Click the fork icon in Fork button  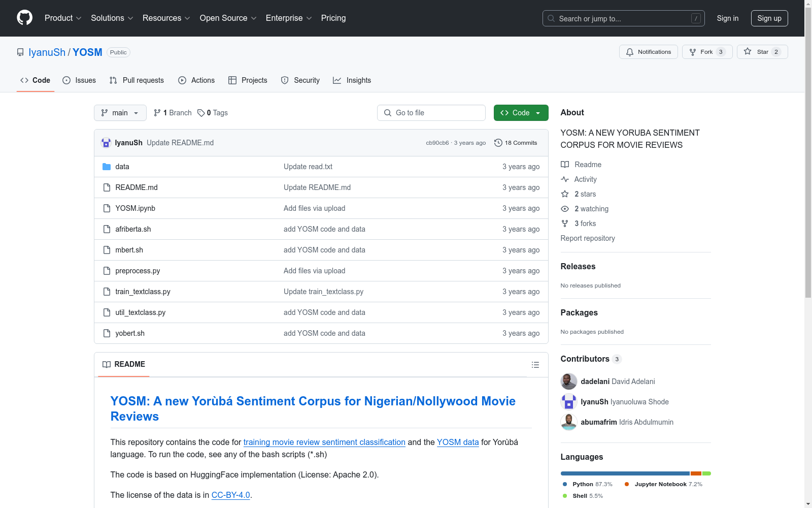point(693,52)
